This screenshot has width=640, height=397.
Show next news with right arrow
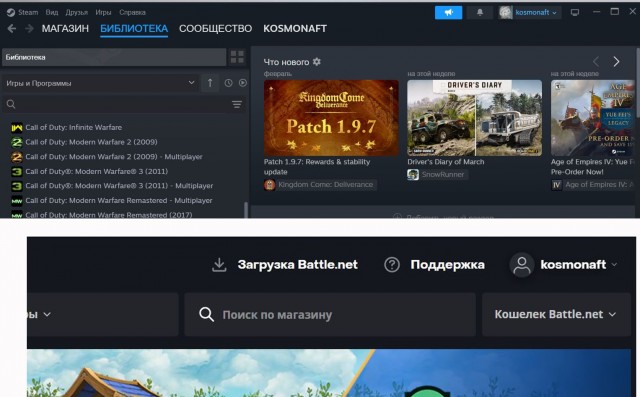(616, 62)
